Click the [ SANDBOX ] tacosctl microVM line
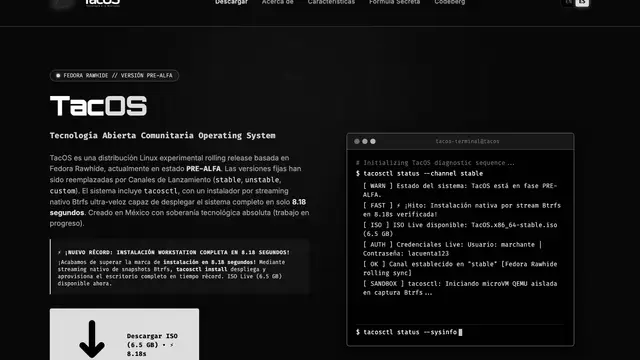This screenshot has height=360, width=640. point(460,288)
